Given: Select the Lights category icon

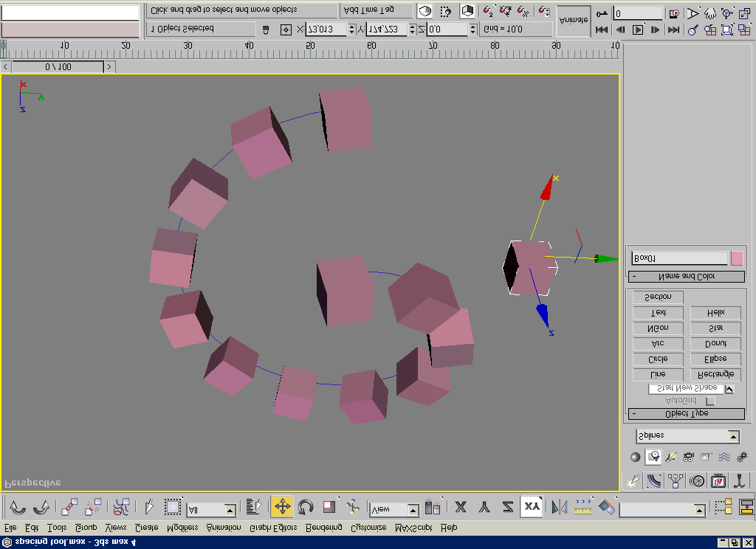Looking at the screenshot, I should pos(670,457).
